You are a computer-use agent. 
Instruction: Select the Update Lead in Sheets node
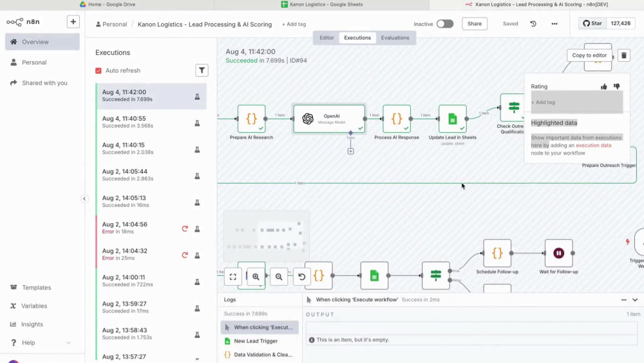[453, 119]
